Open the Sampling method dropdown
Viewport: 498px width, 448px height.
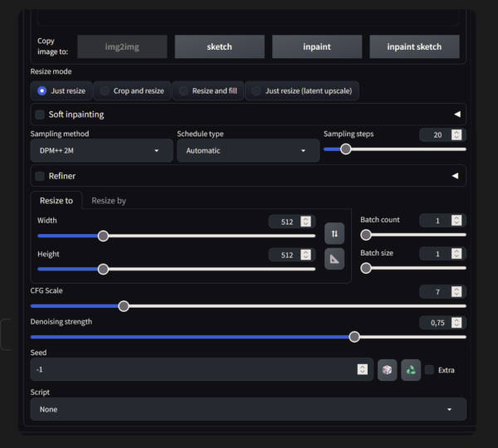[x=101, y=151]
